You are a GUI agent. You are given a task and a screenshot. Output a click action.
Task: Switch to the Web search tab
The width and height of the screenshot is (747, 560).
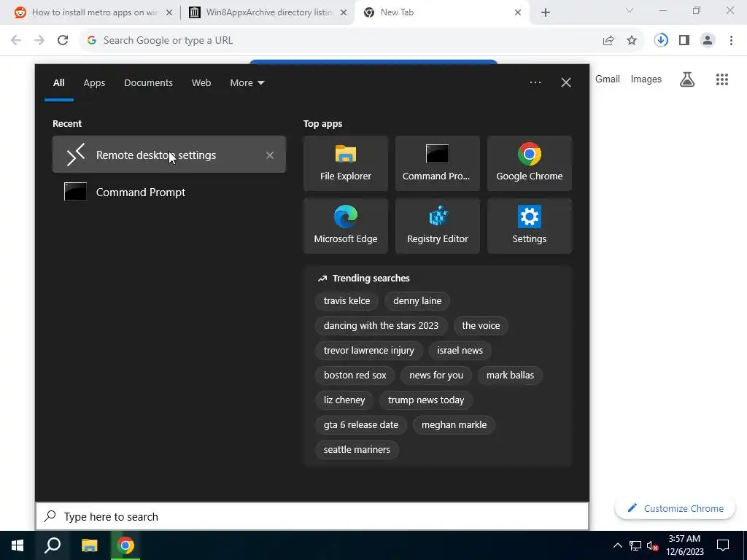[201, 83]
